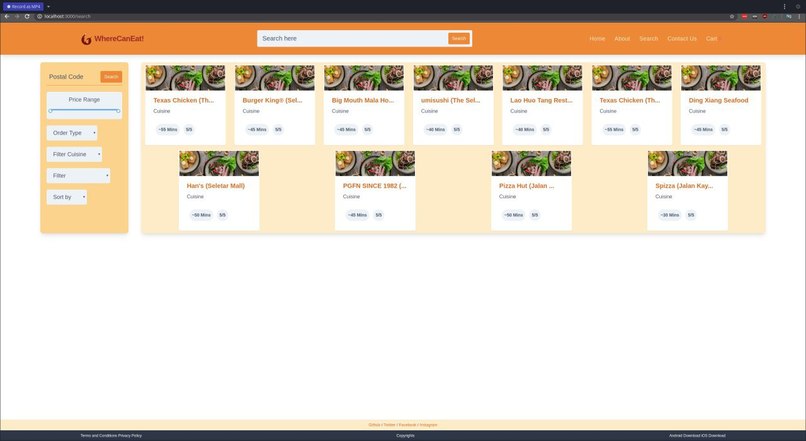Open the umisushi (The Sel... restaurant title
Screen dimensions: 806x441
point(450,100)
